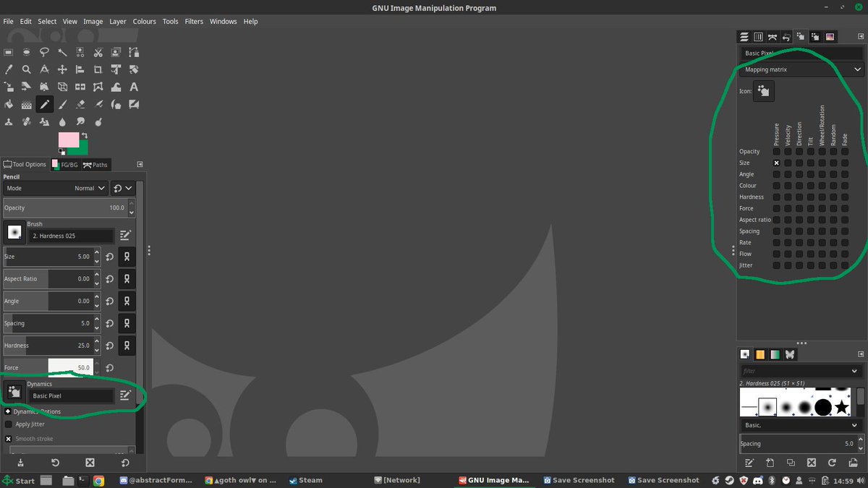Select the Zoom magnifier tool
The width and height of the screenshot is (868, 488).
point(27,69)
